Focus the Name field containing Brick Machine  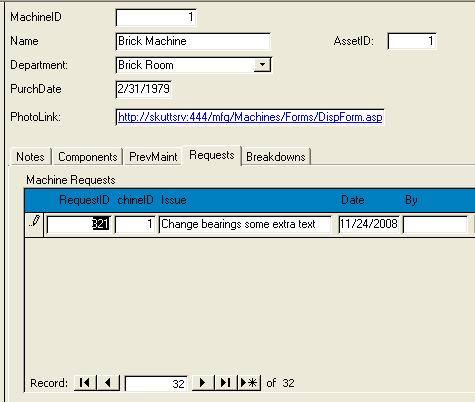coord(193,41)
